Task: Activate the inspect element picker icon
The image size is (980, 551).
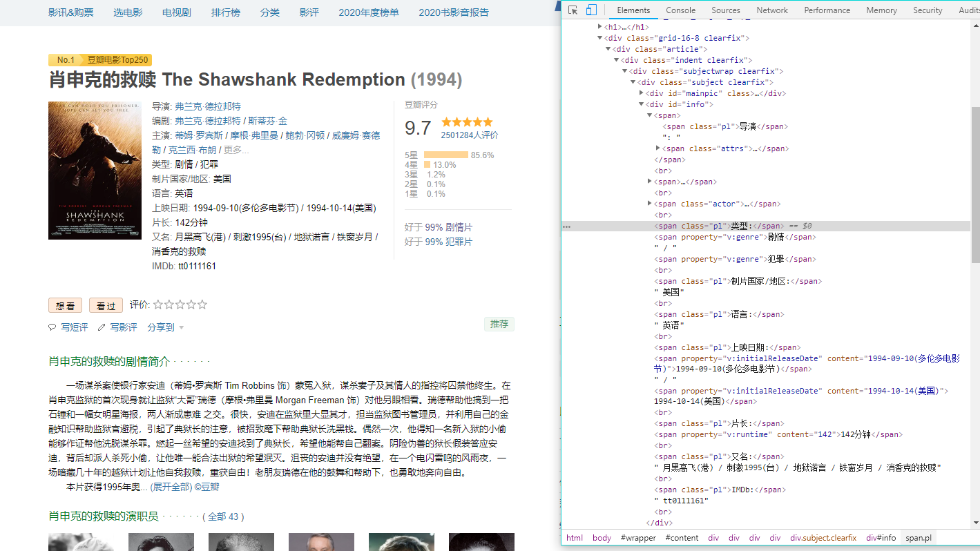Action: tap(573, 10)
